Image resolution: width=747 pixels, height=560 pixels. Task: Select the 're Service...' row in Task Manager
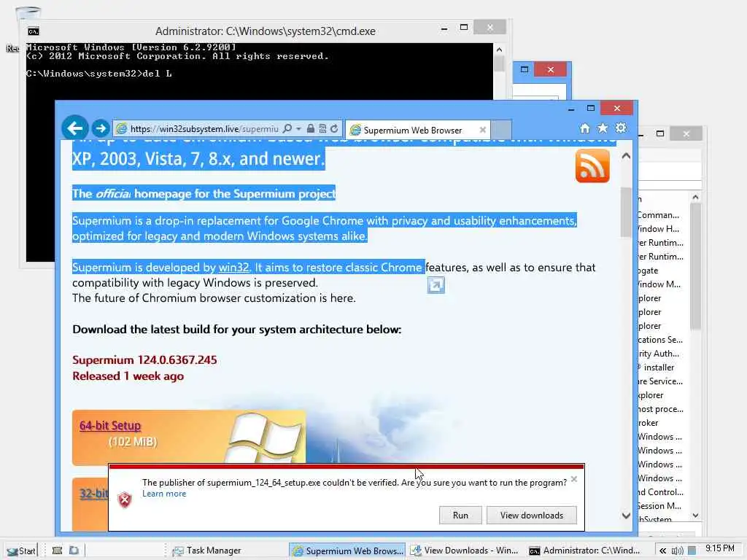(662, 381)
